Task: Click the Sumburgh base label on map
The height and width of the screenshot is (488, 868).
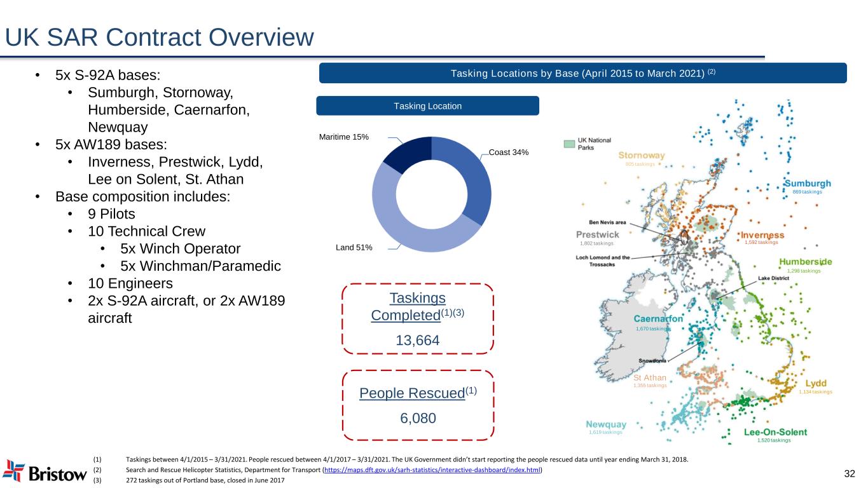Action: point(807,183)
